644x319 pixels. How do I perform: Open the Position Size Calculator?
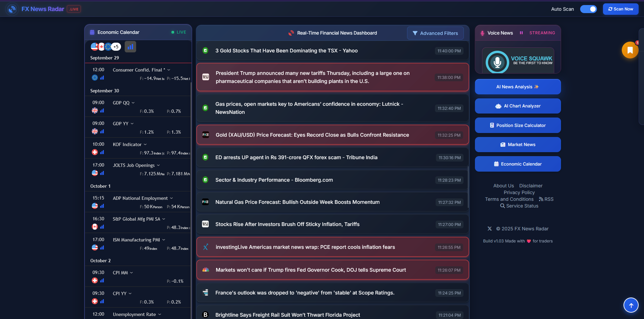(x=518, y=125)
